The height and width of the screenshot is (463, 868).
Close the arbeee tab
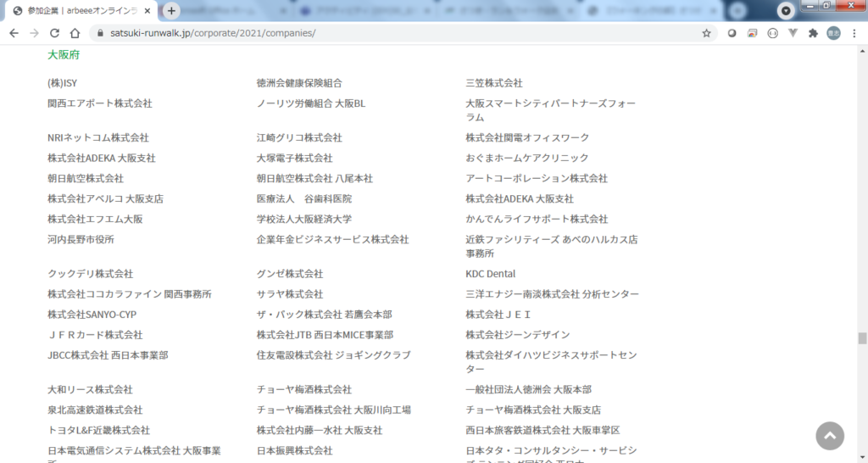(x=147, y=10)
